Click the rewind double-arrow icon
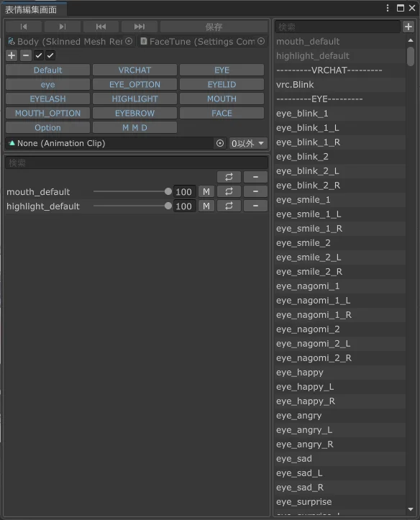420x520 pixels. [x=101, y=27]
